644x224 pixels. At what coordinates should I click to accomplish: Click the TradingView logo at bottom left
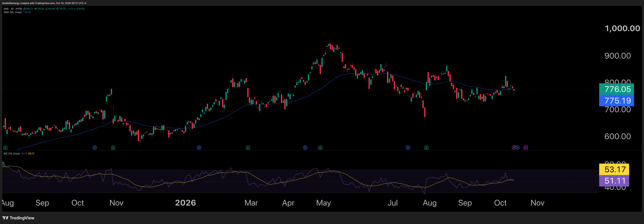coord(18,218)
